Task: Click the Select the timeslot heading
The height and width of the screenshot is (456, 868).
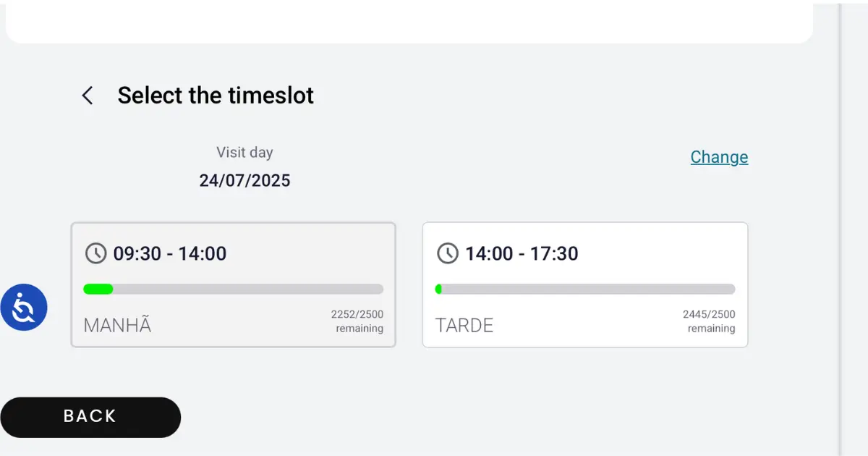Action: [216, 96]
